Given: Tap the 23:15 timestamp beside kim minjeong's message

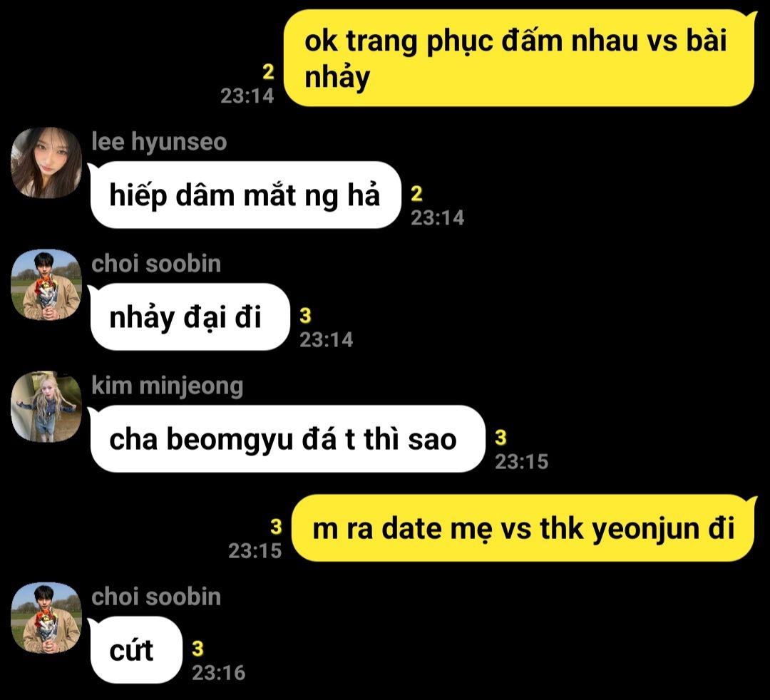Looking at the screenshot, I should click(x=521, y=461).
